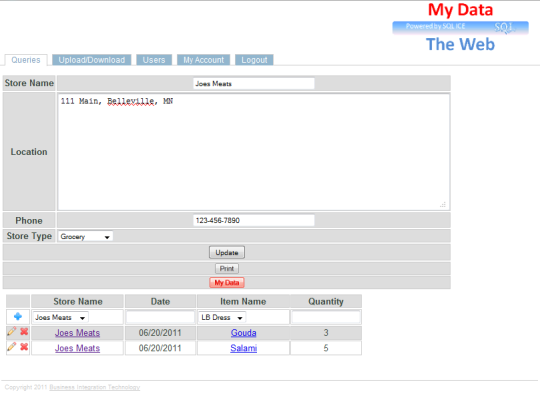Click the My Data The Web logo

click(x=460, y=27)
